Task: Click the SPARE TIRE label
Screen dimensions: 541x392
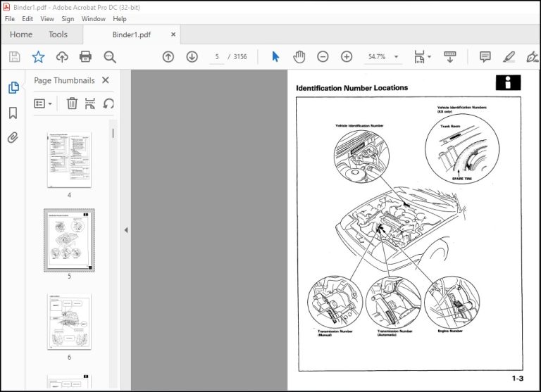Action: coord(462,179)
